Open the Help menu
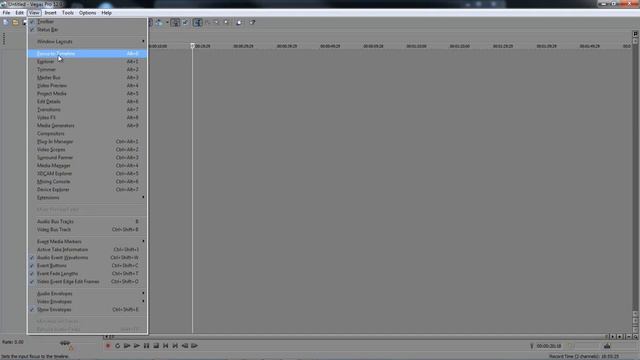Viewport: 640px width, 360px height. click(107, 13)
